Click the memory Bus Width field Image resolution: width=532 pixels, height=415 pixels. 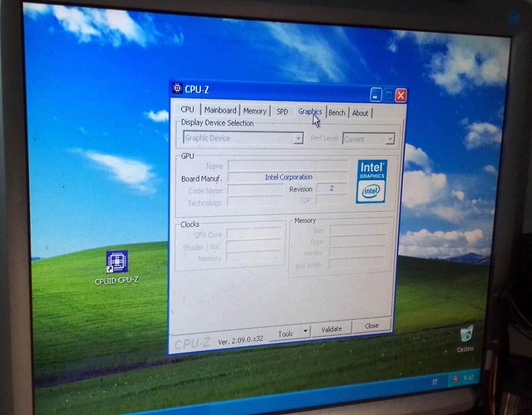tap(357, 263)
